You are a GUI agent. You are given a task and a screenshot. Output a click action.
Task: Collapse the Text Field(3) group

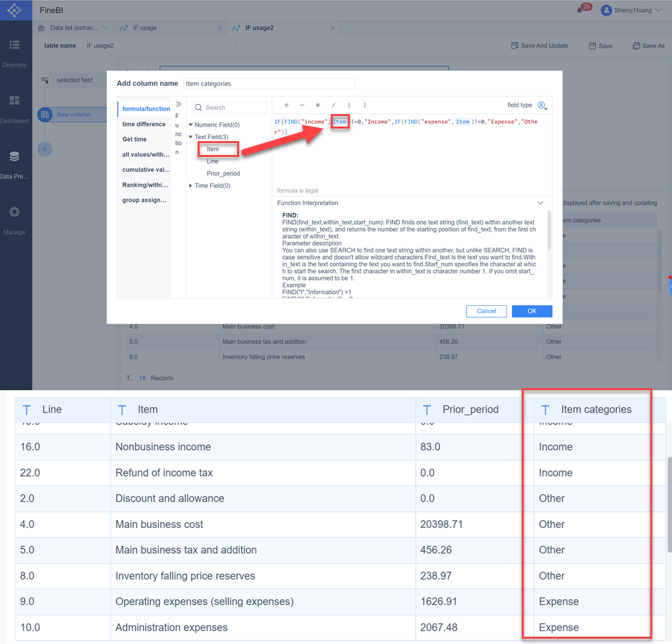tap(190, 136)
